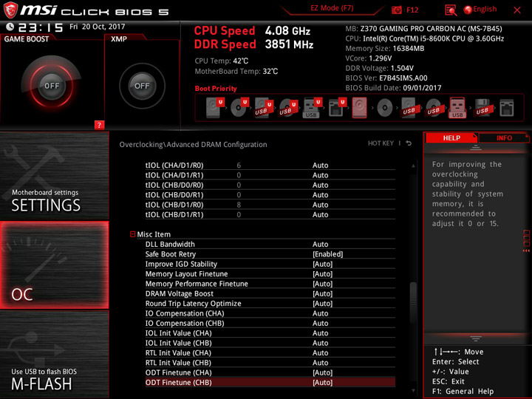Click the back arrow next to HOT KEY

tap(409, 143)
